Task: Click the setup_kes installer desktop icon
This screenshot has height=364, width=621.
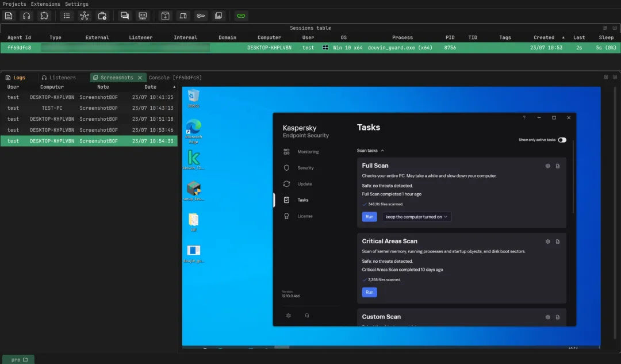Action: pyautogui.click(x=193, y=191)
